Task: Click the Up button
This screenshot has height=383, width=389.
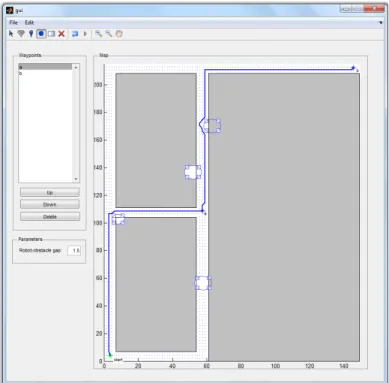Action: [50, 193]
